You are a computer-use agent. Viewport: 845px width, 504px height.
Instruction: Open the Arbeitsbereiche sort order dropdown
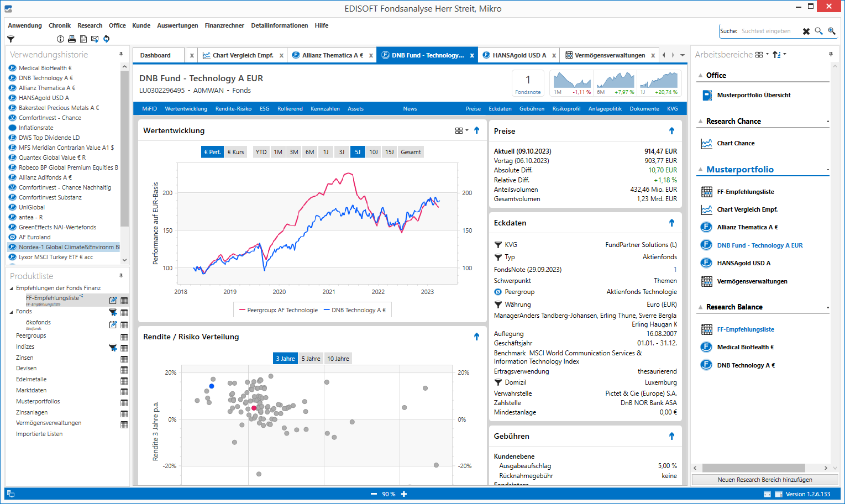point(779,55)
